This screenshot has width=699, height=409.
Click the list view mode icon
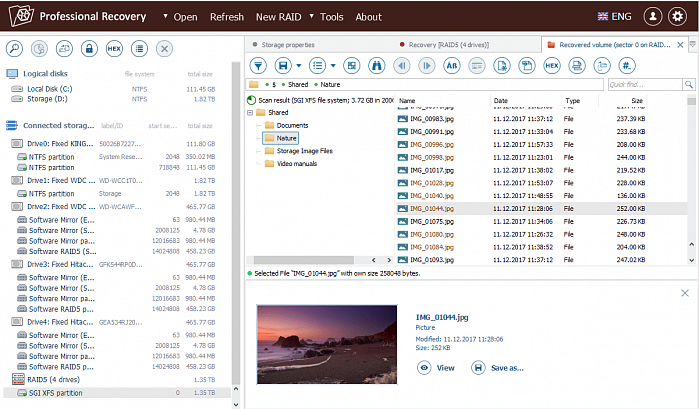(317, 66)
